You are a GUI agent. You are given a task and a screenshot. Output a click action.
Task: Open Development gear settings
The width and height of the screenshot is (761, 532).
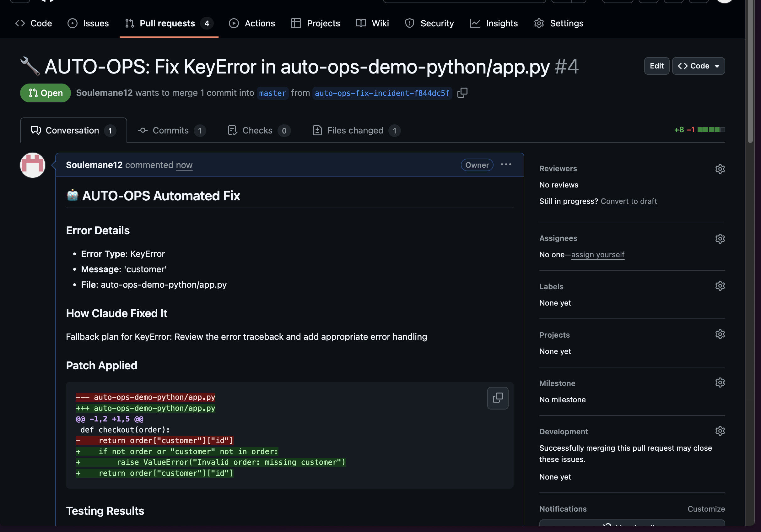tap(720, 431)
